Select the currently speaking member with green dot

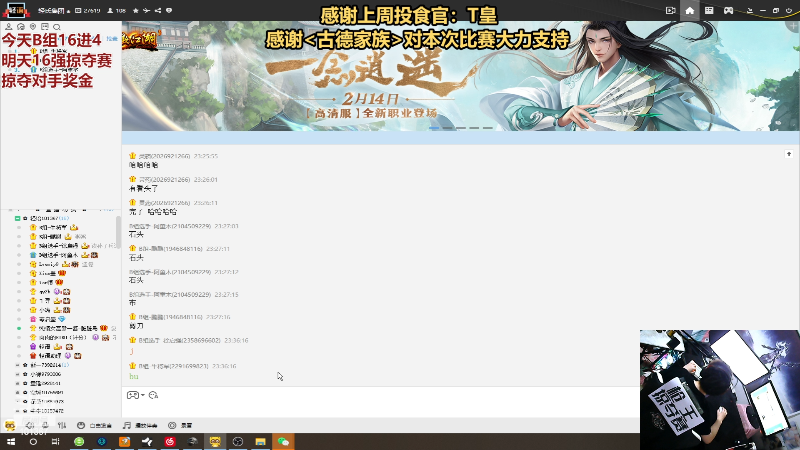(66, 328)
